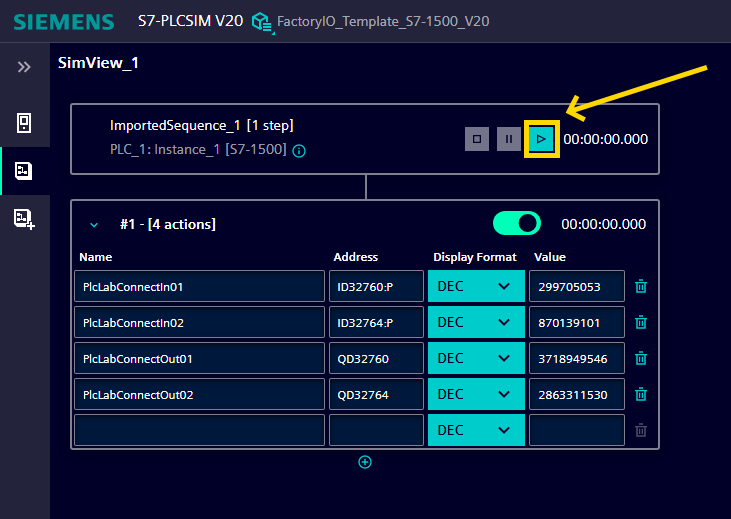
Task: Click the PlcLabConnectIn02 name field
Action: coord(200,322)
